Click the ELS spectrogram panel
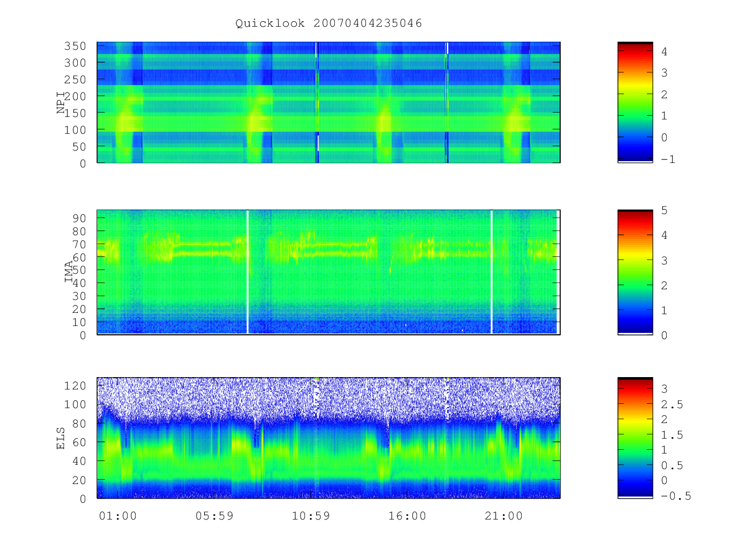This screenshot has width=747, height=560. [x=329, y=437]
